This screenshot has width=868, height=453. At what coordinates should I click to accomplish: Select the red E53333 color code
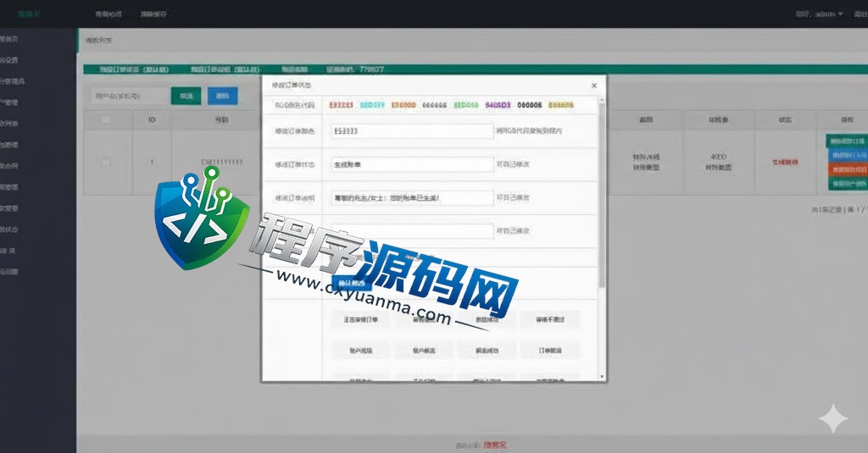coord(341,105)
